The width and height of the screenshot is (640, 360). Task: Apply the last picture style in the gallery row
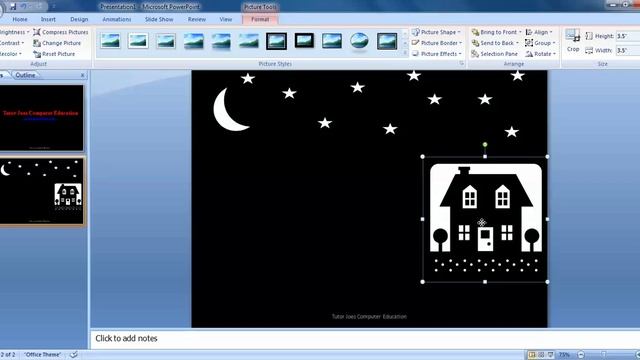pyautogui.click(x=387, y=41)
